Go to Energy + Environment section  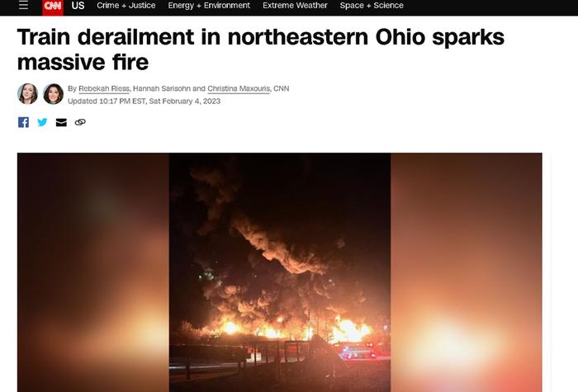point(209,6)
